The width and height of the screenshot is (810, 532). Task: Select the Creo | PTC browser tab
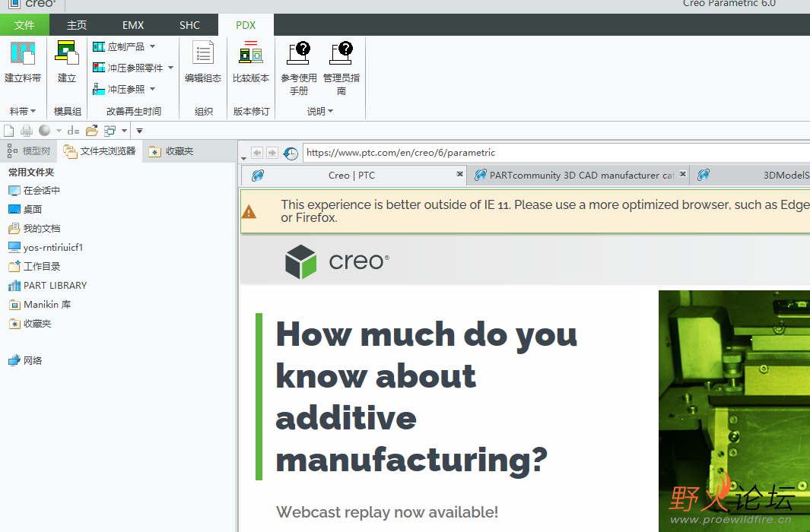pos(354,176)
